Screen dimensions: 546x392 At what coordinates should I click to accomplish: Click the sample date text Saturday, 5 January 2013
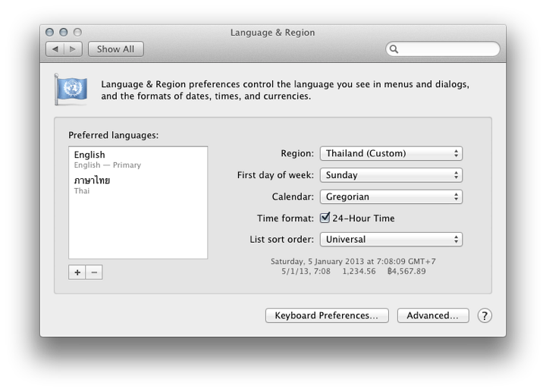(x=353, y=262)
